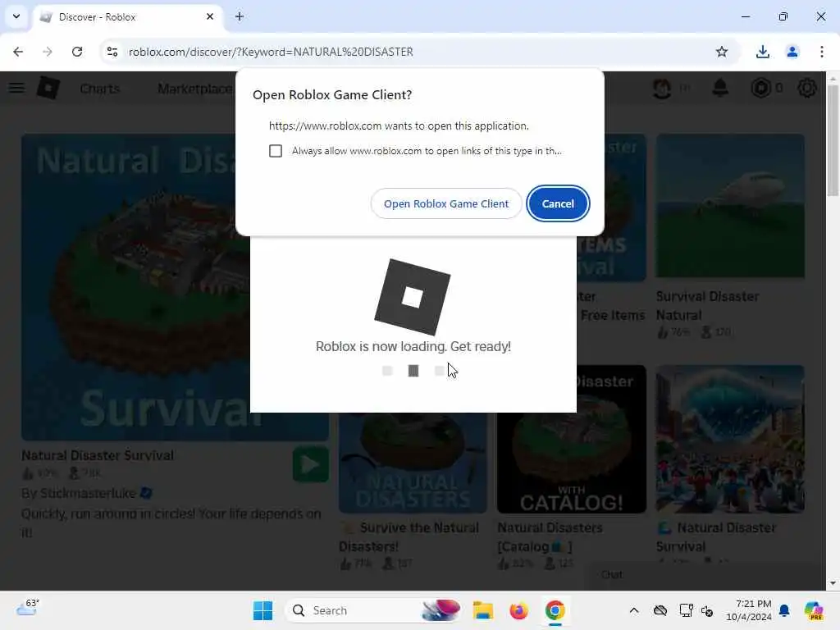Viewport: 840px width, 630px height.
Task: Open the Robux balance icon
Action: coord(760,88)
